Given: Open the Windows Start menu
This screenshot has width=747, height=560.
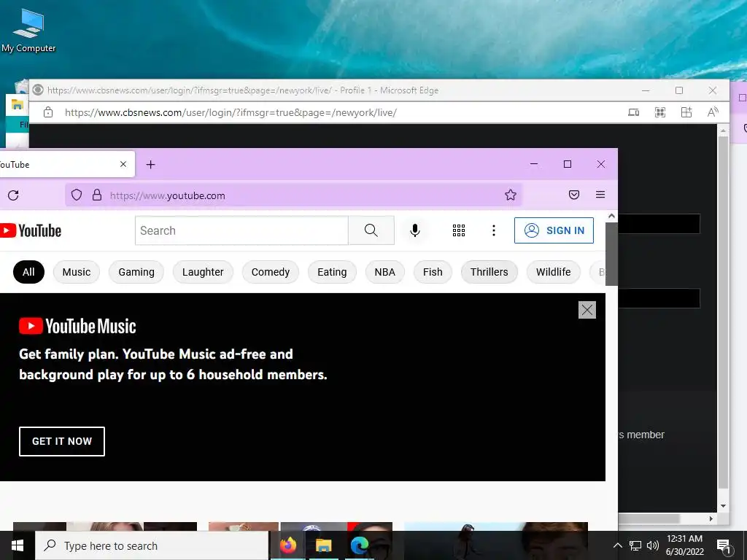Looking at the screenshot, I should [18, 545].
